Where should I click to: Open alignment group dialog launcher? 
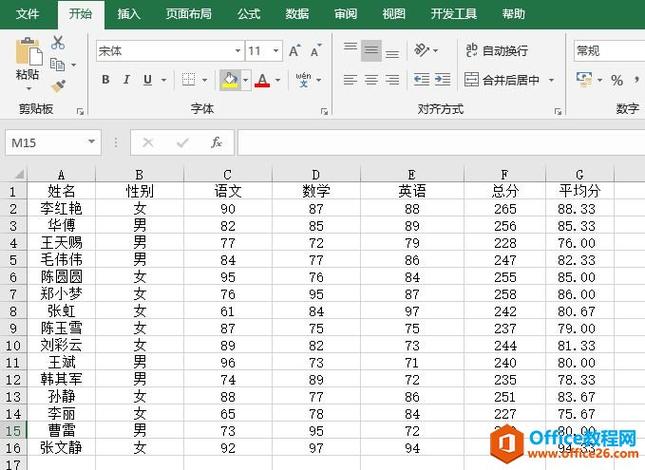[558, 111]
